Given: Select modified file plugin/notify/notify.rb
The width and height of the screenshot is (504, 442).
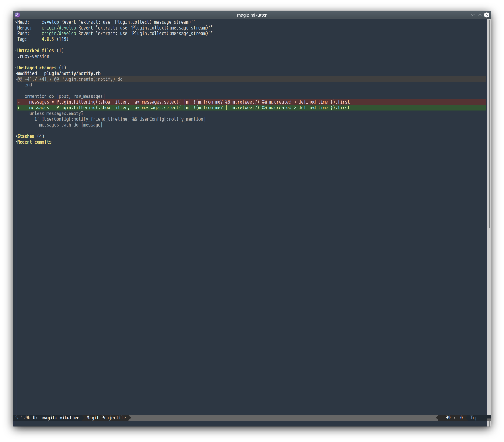Looking at the screenshot, I should 72,73.
